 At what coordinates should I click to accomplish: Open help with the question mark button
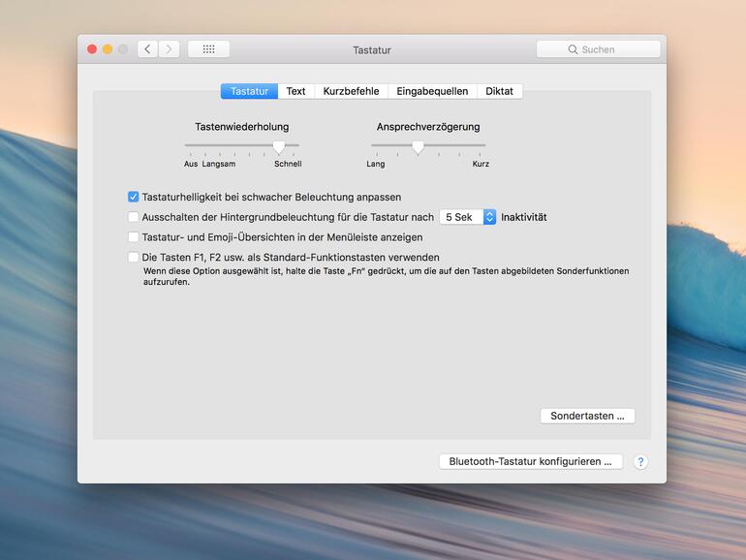click(x=640, y=461)
